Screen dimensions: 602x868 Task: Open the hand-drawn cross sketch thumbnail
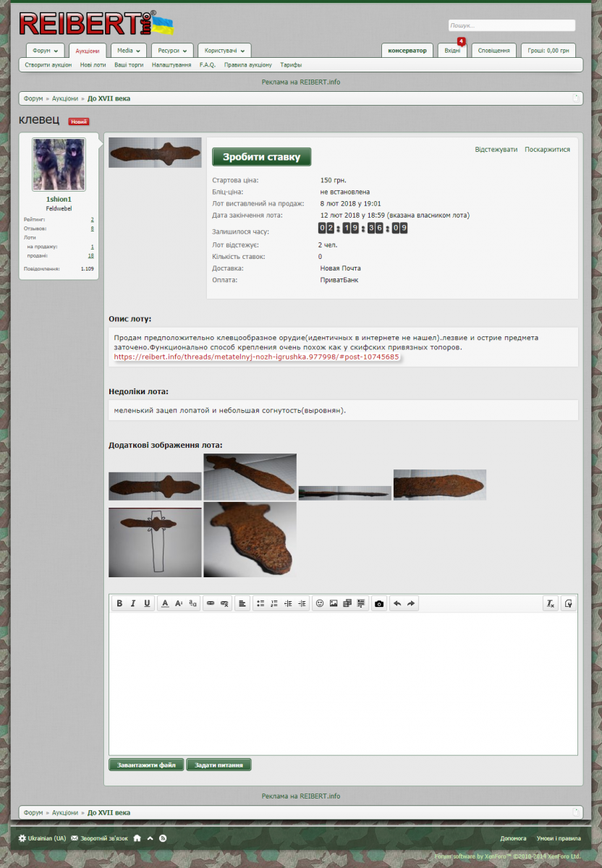pyautogui.click(x=155, y=542)
